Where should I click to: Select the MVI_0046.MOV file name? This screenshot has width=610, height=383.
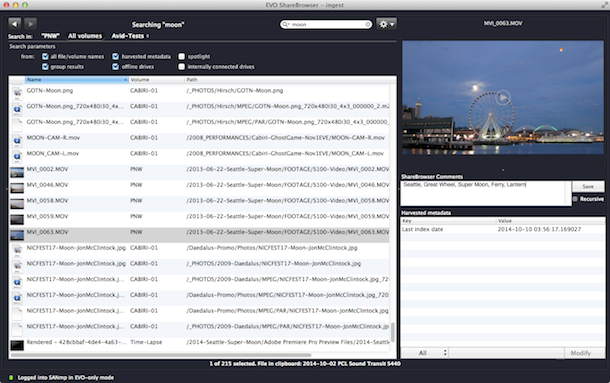pyautogui.click(x=47, y=185)
